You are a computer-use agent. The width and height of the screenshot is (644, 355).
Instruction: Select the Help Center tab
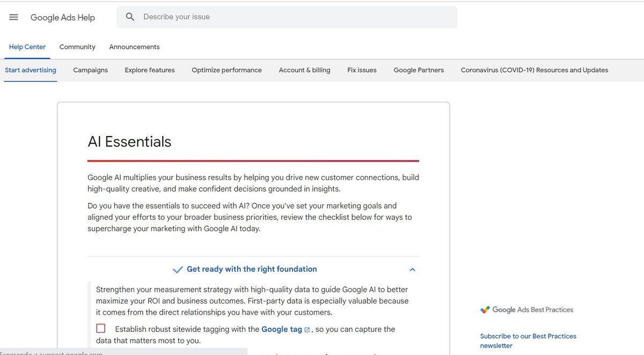click(27, 47)
